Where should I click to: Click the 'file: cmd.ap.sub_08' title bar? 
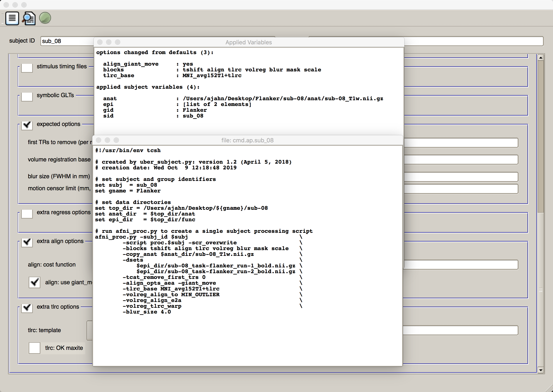[x=248, y=140]
